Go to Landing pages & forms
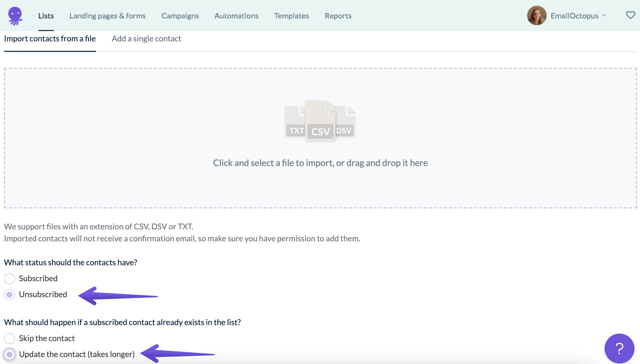Image resolution: width=640 pixels, height=364 pixels. (x=107, y=16)
